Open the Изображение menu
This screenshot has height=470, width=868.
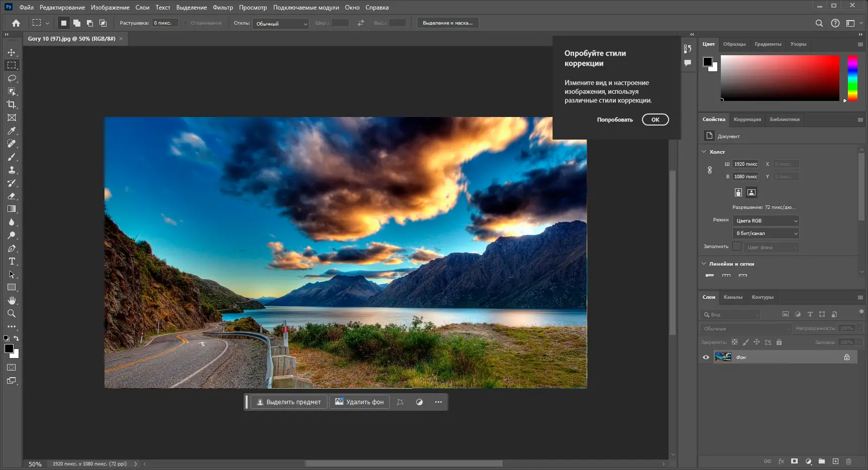tap(110, 8)
